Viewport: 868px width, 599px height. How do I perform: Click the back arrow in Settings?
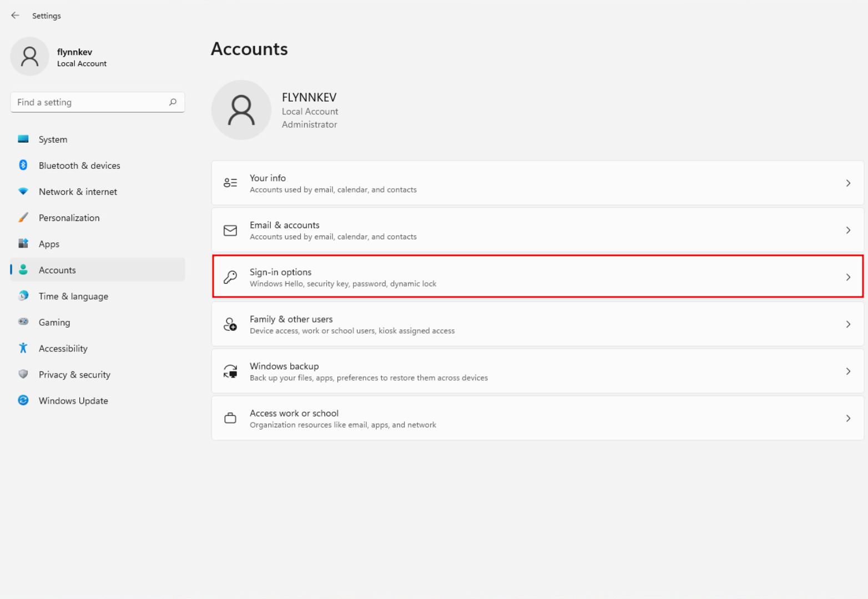click(15, 16)
